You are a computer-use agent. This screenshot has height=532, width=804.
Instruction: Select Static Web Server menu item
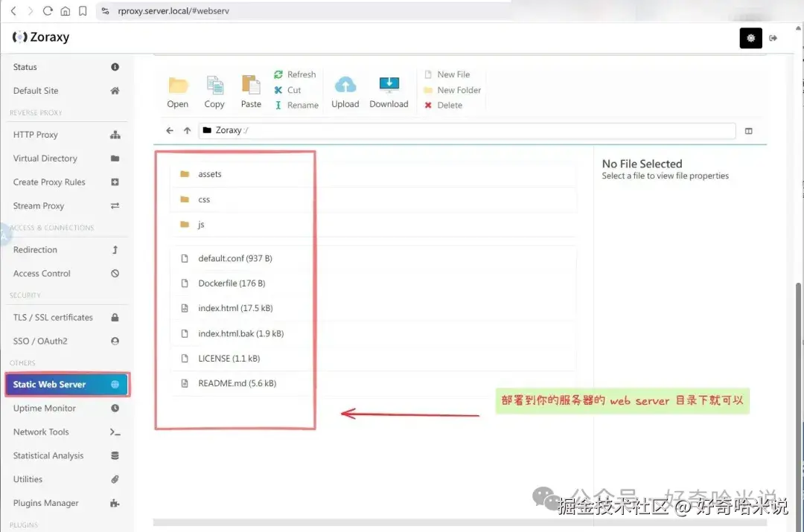(67, 385)
